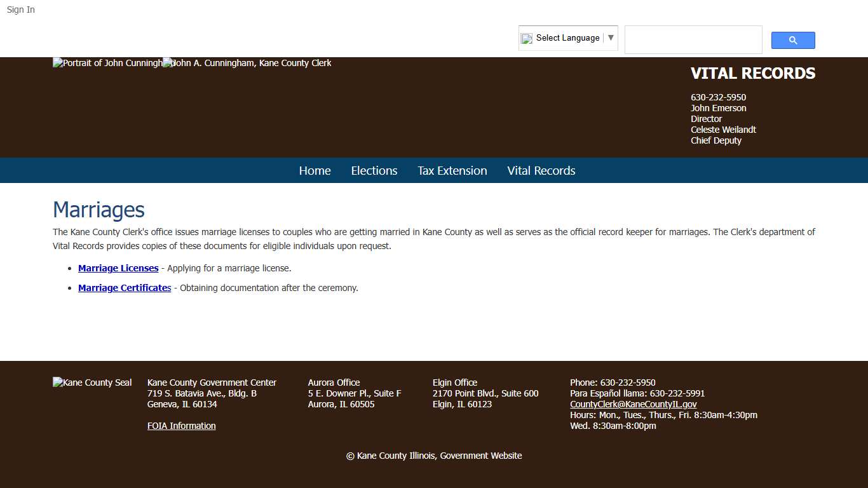Click the translate icon beside Select Language
This screenshot has height=488, width=868.
pos(527,39)
